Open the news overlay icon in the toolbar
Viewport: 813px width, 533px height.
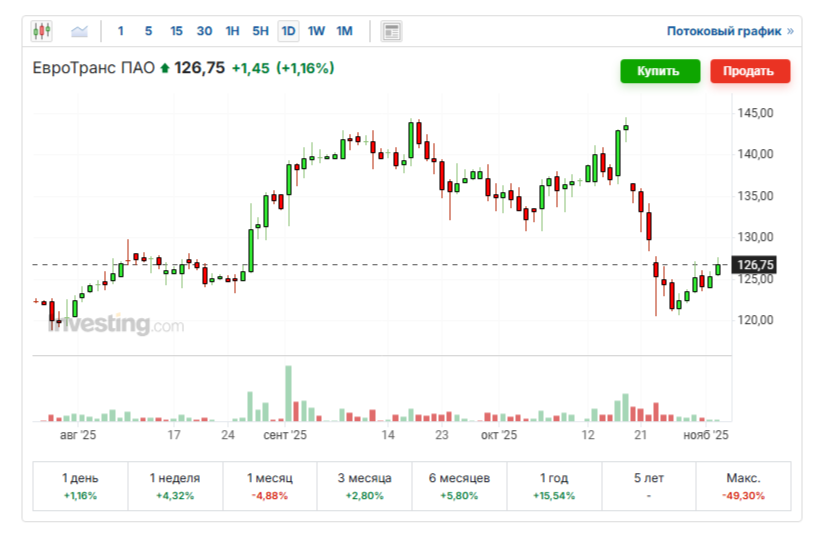(x=391, y=32)
